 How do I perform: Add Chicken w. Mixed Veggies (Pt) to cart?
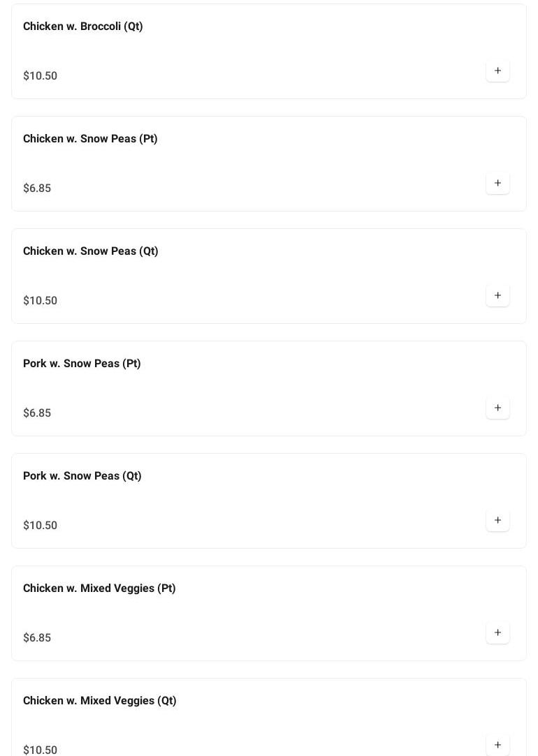point(497,632)
